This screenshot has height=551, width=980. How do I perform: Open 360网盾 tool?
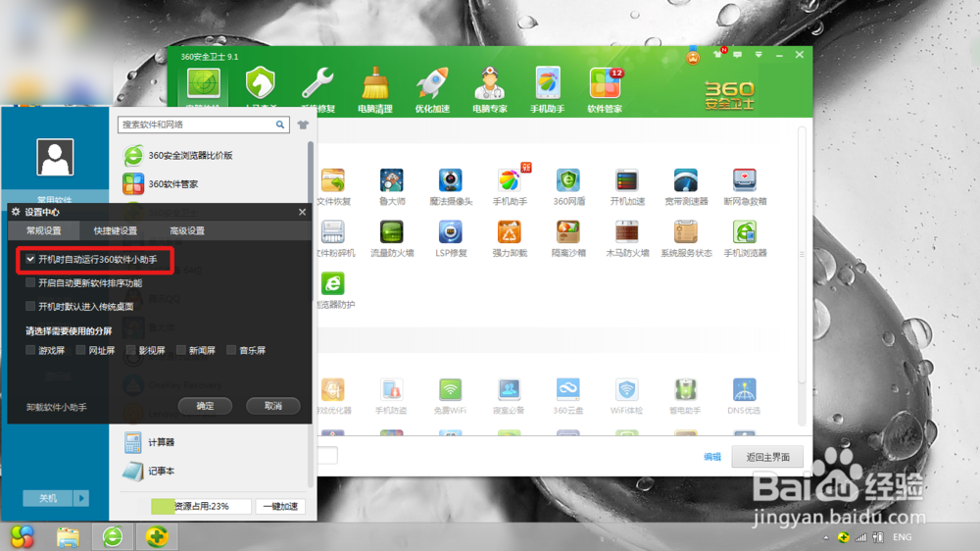coord(568,187)
